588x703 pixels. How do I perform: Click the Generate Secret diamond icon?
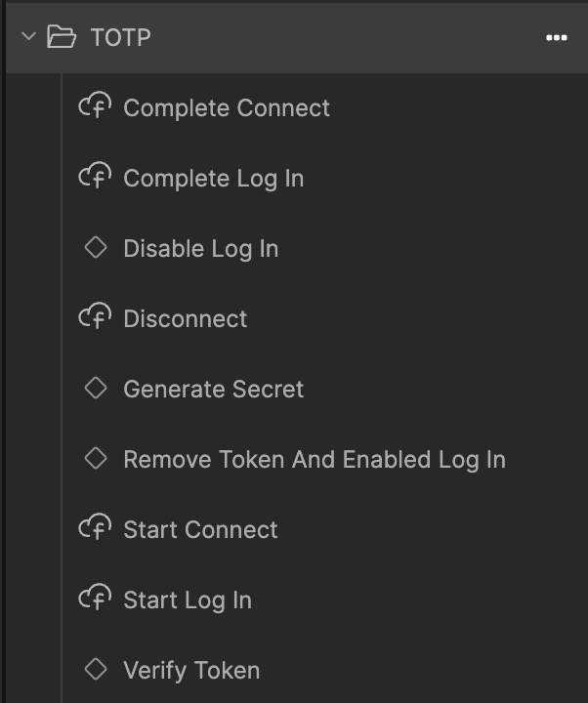[x=96, y=389]
